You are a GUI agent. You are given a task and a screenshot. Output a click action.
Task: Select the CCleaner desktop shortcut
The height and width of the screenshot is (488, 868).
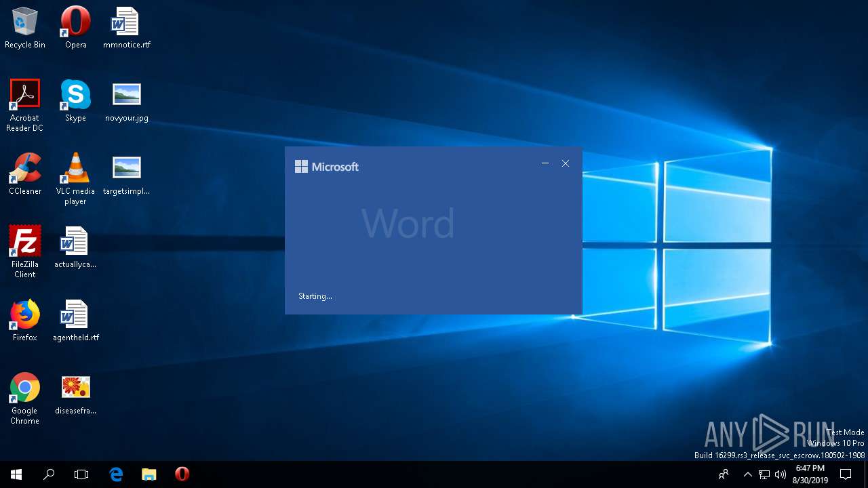pyautogui.click(x=25, y=174)
